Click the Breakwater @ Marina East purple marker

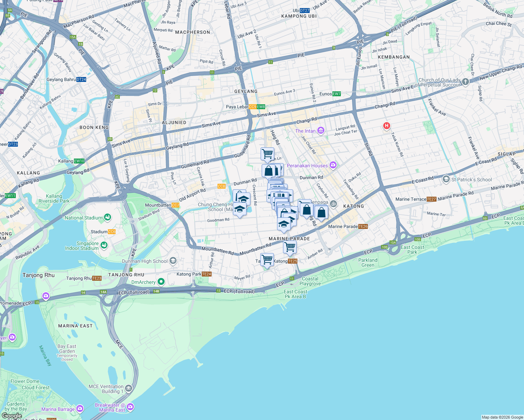point(130,407)
